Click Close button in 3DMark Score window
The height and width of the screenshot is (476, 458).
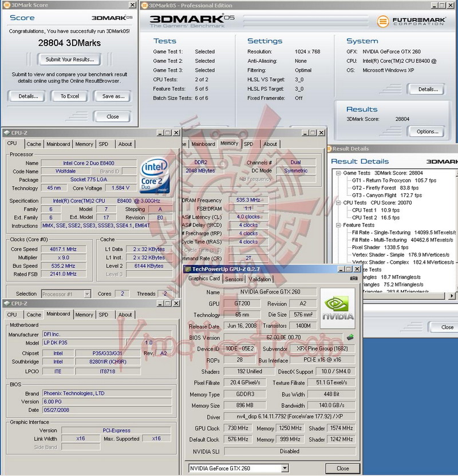tap(112, 117)
